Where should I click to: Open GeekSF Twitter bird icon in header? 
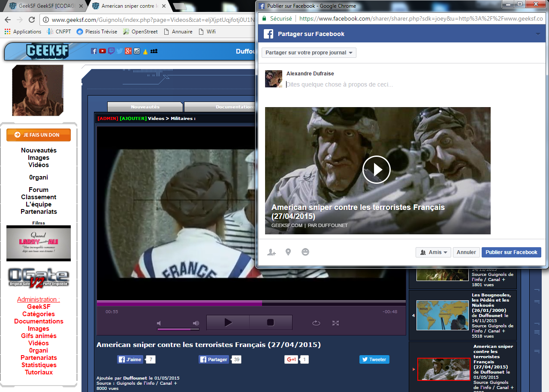119,51
